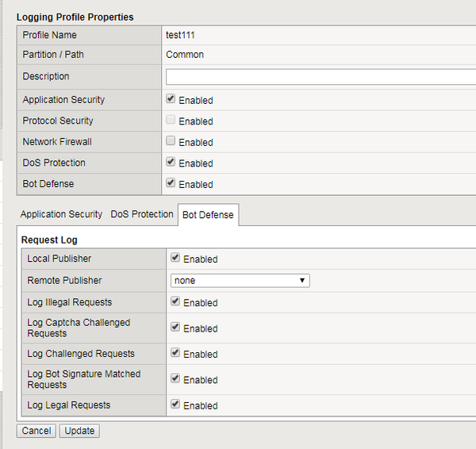Disable Log Captcha Challenged Requests checkbox
This screenshot has height=449, width=476.
(175, 328)
